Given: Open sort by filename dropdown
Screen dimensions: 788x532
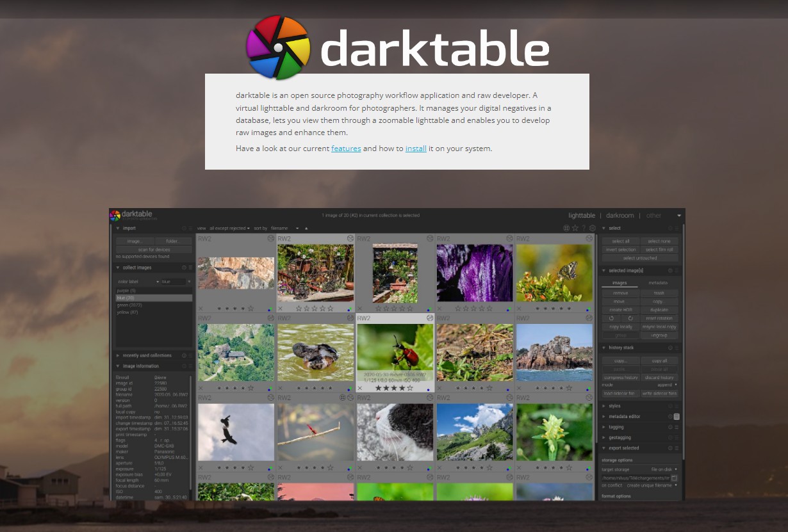Looking at the screenshot, I should click(285, 228).
